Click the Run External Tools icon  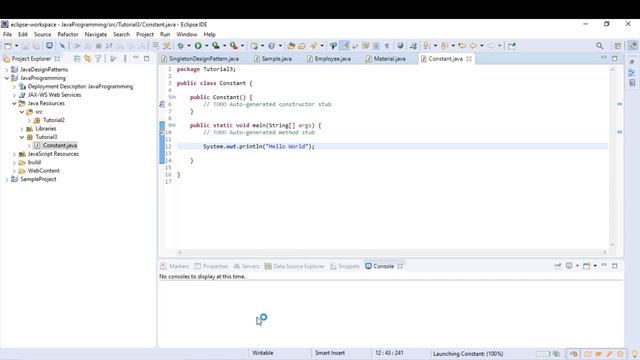233,46
